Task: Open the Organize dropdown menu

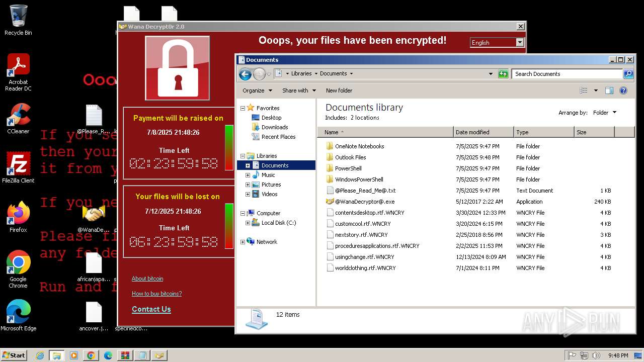Action: [257, 90]
